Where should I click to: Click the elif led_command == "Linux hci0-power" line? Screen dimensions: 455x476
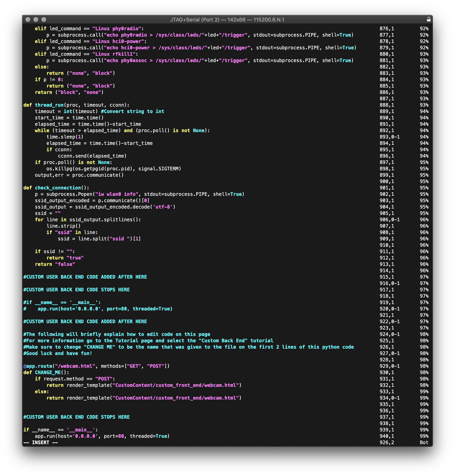[91, 42]
